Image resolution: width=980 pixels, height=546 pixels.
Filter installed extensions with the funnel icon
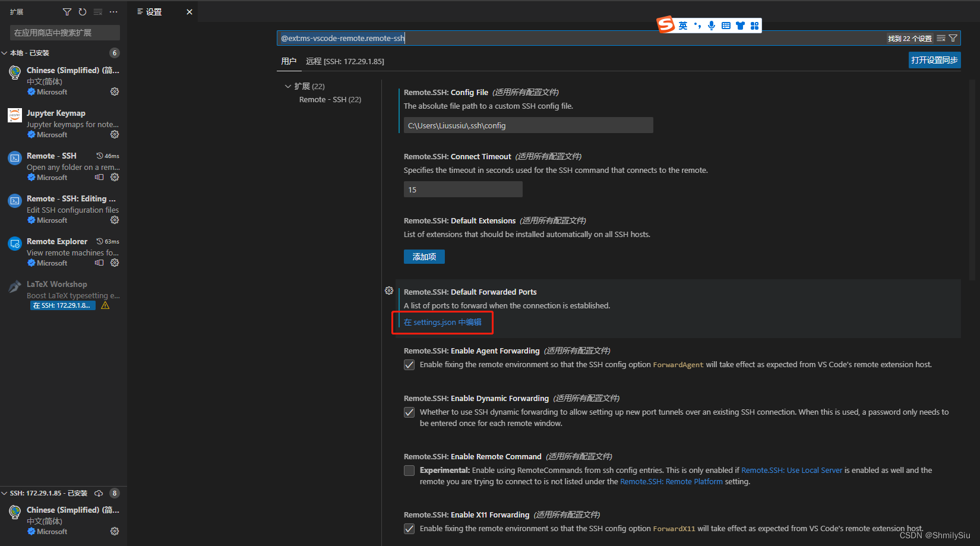coord(67,11)
